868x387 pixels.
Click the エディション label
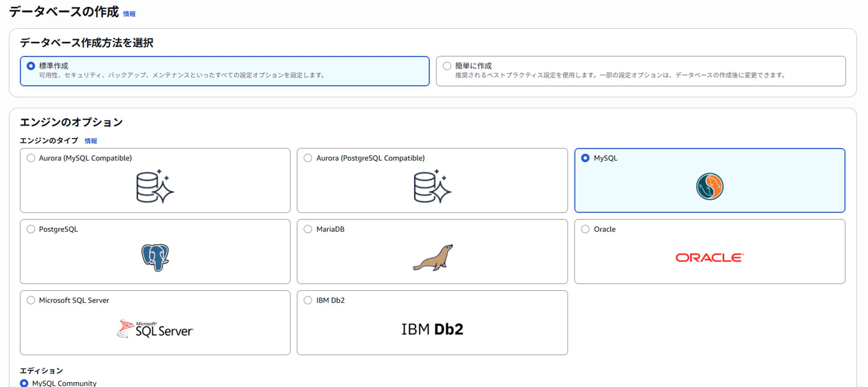tap(42, 371)
